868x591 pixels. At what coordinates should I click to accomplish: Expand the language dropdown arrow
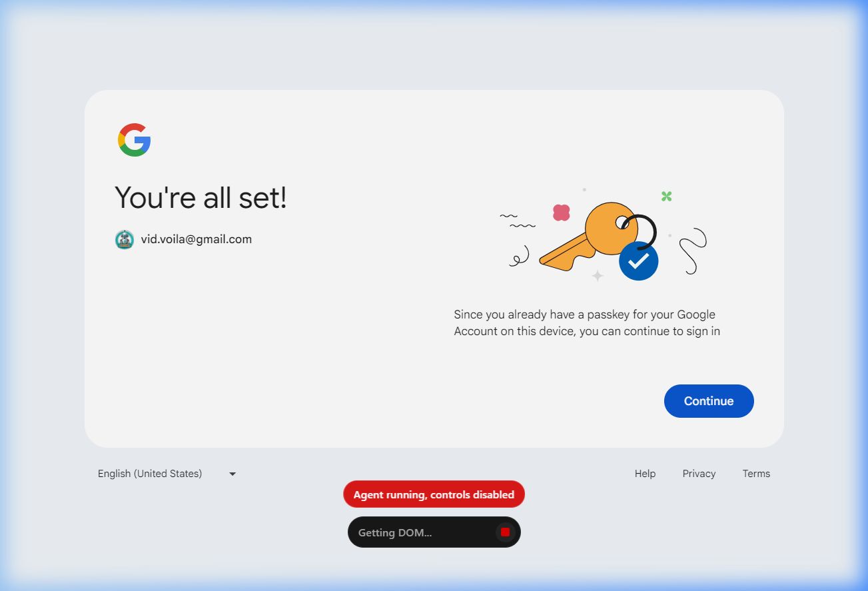click(x=232, y=474)
